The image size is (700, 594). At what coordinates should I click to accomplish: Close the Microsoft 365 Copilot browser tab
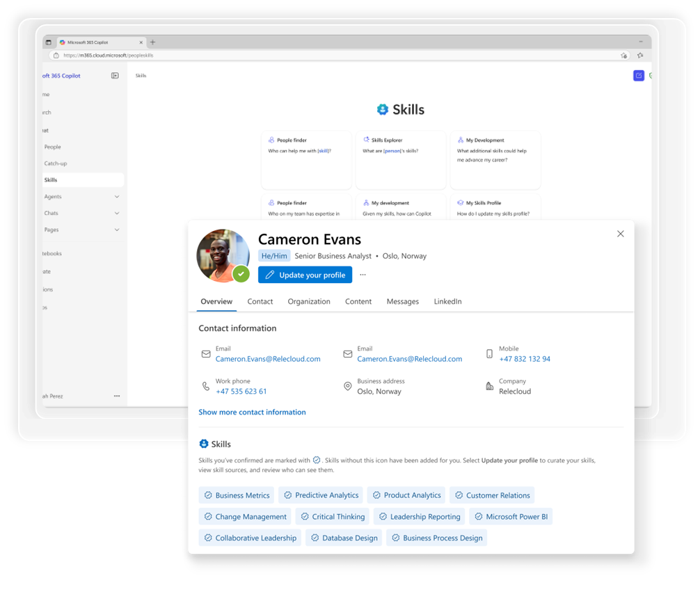point(141,42)
